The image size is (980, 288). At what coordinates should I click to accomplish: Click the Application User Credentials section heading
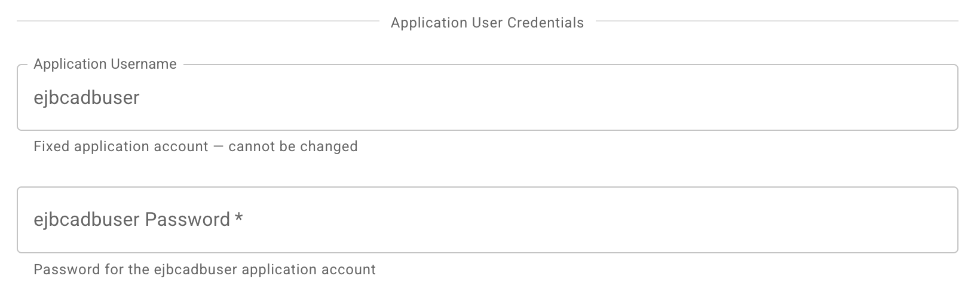[x=487, y=23]
